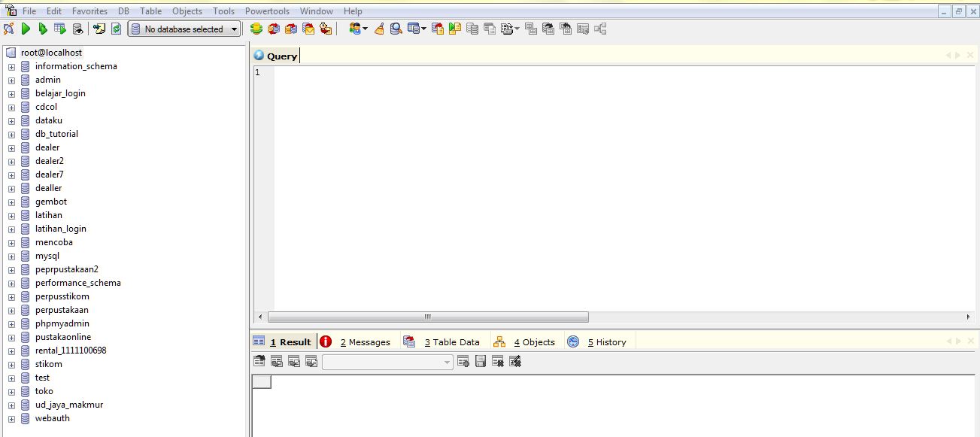Select the pustakaonline database in tree
980x437 pixels.
tap(63, 337)
